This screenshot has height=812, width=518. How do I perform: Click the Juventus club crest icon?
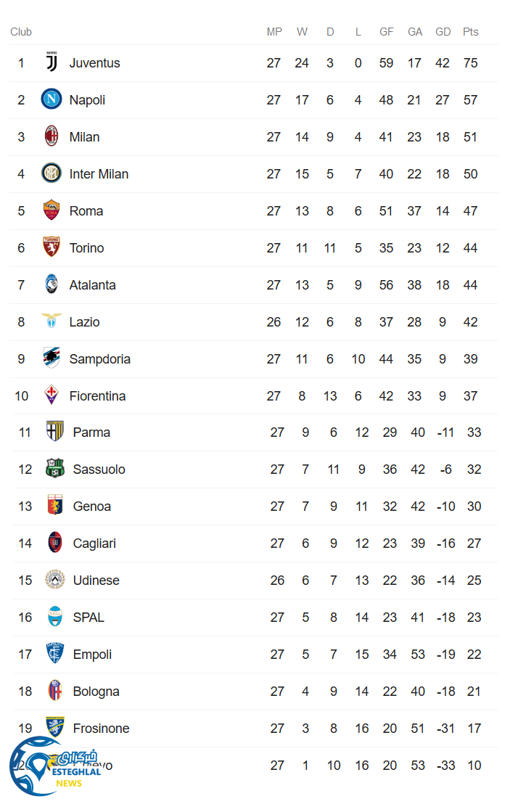click(x=51, y=63)
